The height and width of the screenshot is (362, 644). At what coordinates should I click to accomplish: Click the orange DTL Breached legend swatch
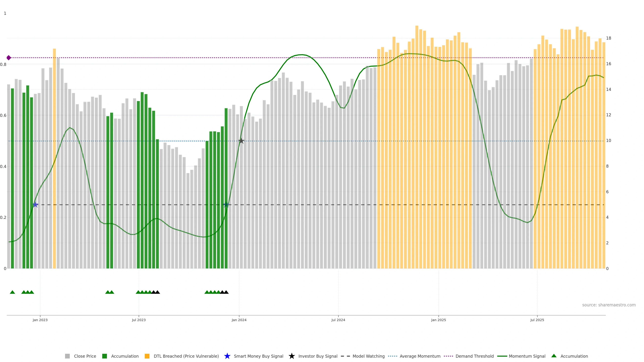click(x=147, y=356)
